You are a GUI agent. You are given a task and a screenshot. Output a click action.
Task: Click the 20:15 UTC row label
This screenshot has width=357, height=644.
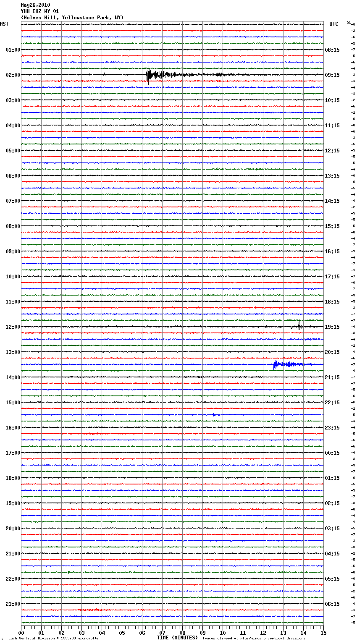[x=332, y=352]
